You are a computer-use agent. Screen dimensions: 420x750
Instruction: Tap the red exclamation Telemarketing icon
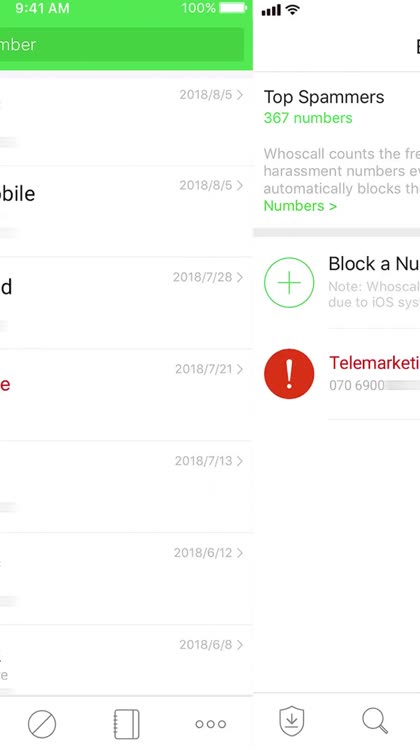(x=289, y=374)
